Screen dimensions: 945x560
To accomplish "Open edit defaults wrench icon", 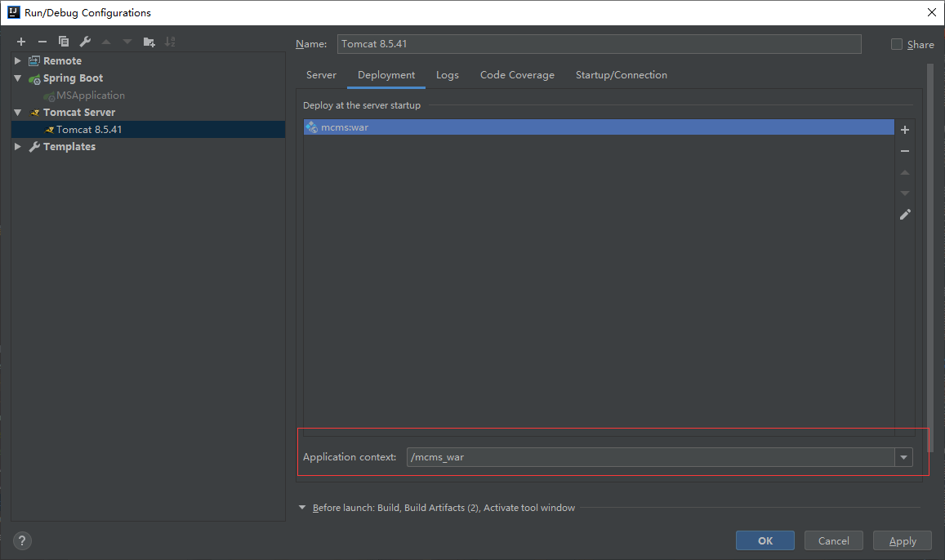I will point(85,42).
